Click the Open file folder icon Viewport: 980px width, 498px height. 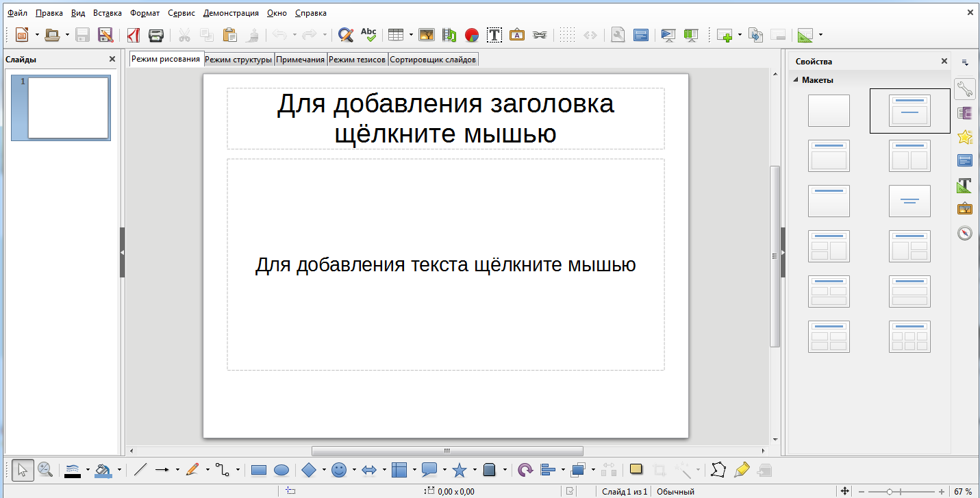[53, 35]
